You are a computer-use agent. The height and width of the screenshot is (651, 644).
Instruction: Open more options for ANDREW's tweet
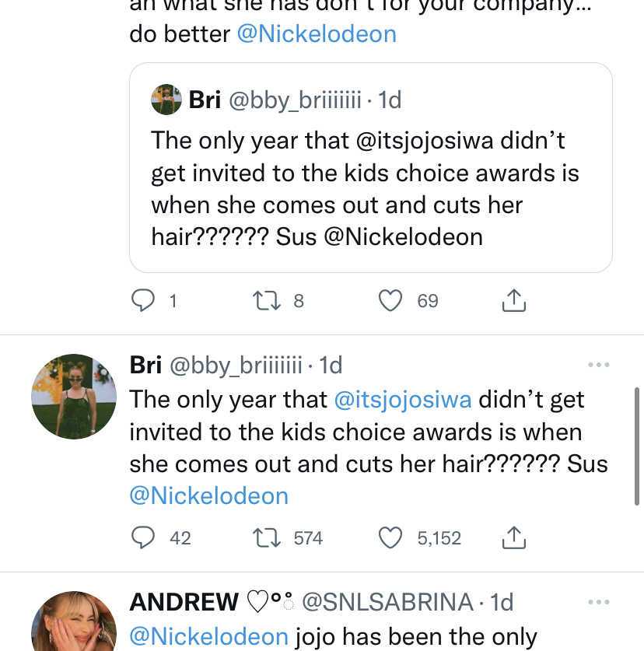[x=599, y=602]
